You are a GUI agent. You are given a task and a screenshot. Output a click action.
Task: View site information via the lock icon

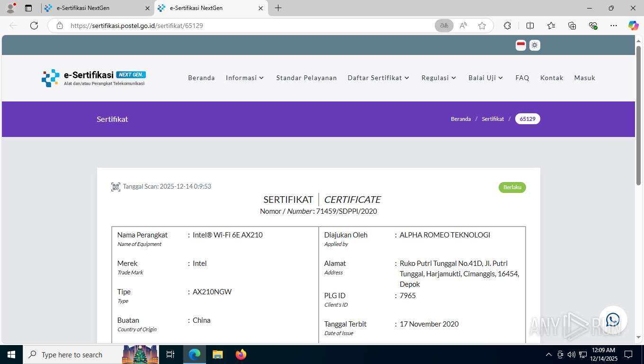click(60, 26)
